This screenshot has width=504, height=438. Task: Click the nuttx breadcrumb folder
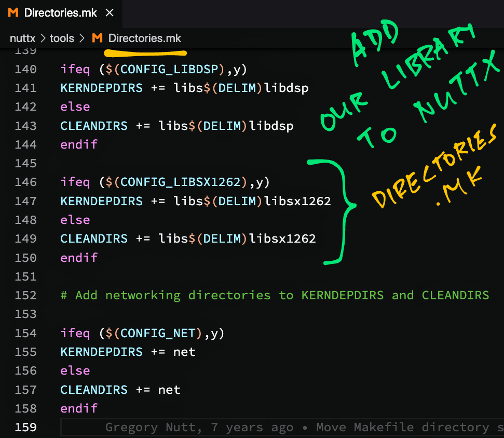pos(21,38)
